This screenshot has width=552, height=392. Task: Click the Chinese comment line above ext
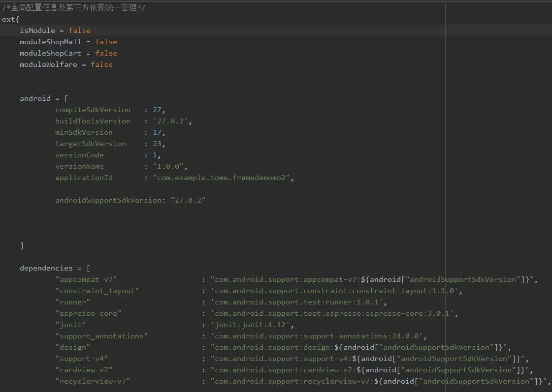click(x=74, y=8)
